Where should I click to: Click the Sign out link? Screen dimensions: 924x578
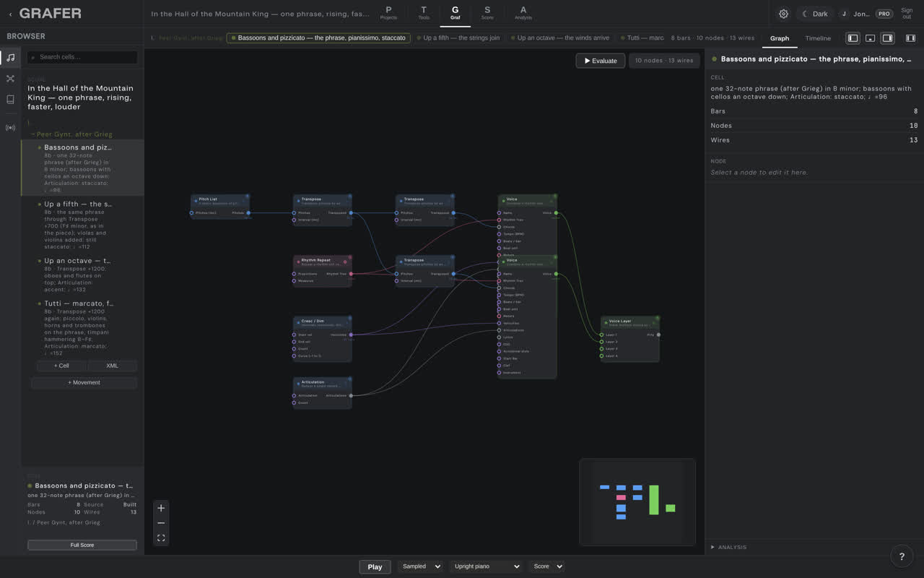coord(907,14)
